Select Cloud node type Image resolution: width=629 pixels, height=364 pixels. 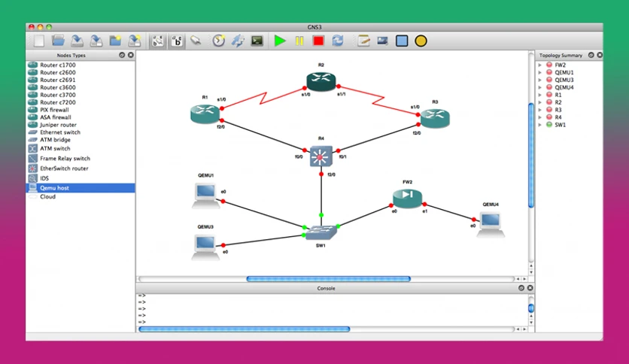(81, 197)
